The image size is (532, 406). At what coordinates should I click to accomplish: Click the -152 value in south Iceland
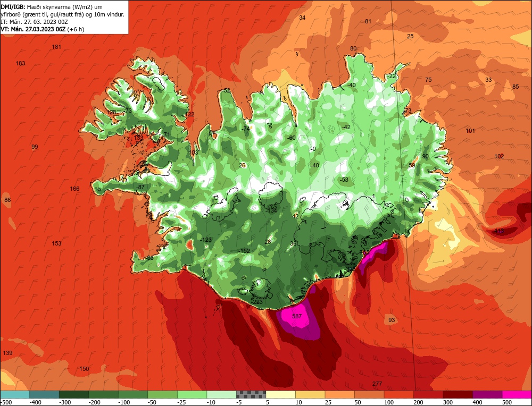pyautogui.click(x=244, y=251)
